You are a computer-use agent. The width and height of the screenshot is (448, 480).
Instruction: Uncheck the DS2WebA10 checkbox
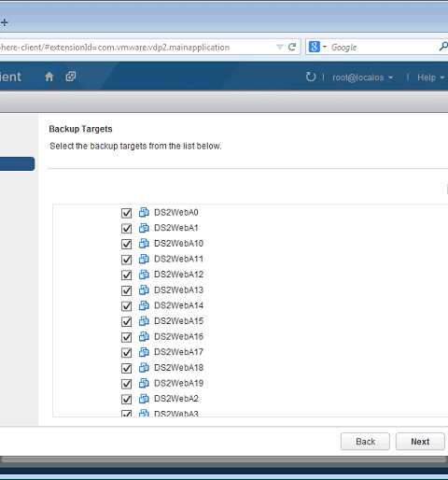(x=126, y=244)
